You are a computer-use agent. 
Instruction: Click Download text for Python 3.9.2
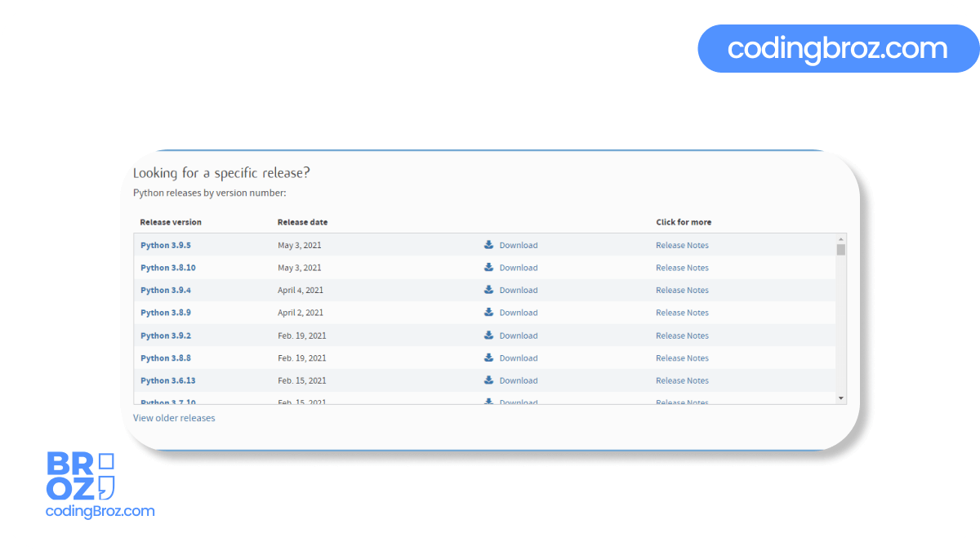point(519,335)
